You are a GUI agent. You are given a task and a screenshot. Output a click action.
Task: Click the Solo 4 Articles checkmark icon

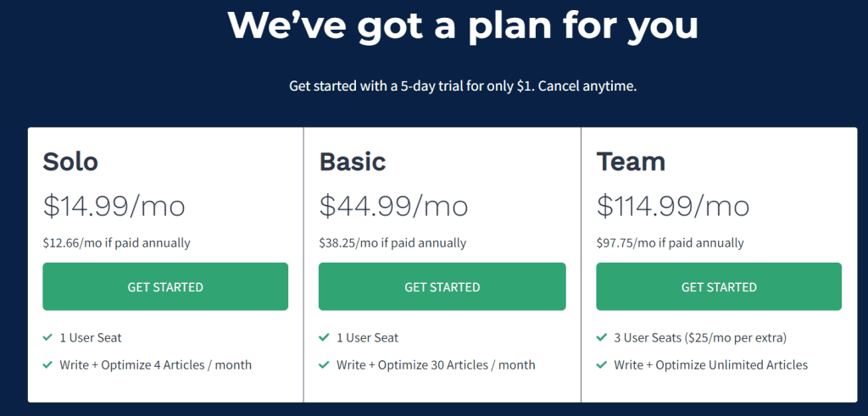pos(47,364)
